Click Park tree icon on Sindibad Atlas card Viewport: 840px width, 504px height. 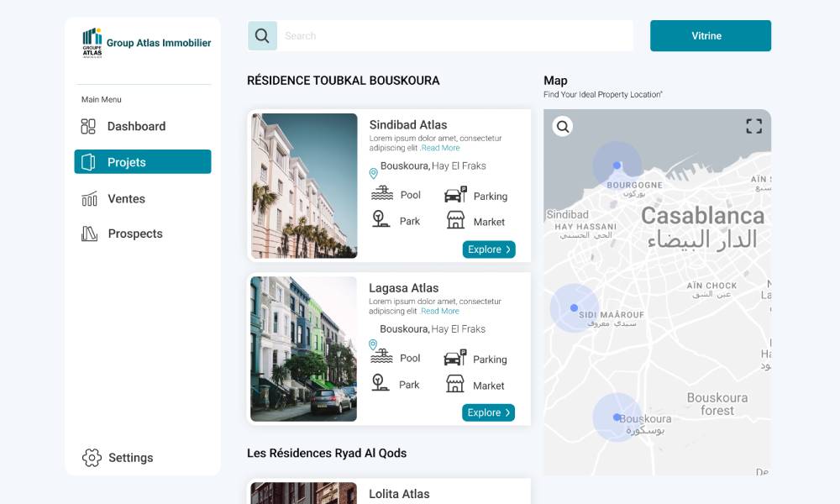pyautogui.click(x=381, y=218)
